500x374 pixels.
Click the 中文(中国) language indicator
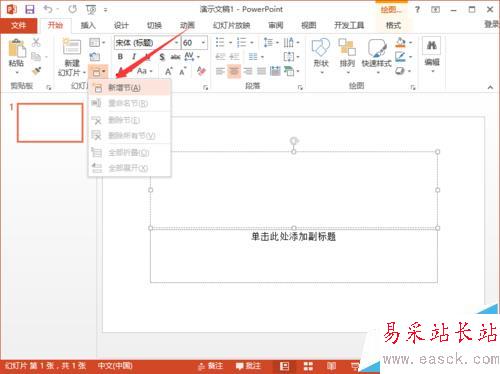(x=115, y=366)
